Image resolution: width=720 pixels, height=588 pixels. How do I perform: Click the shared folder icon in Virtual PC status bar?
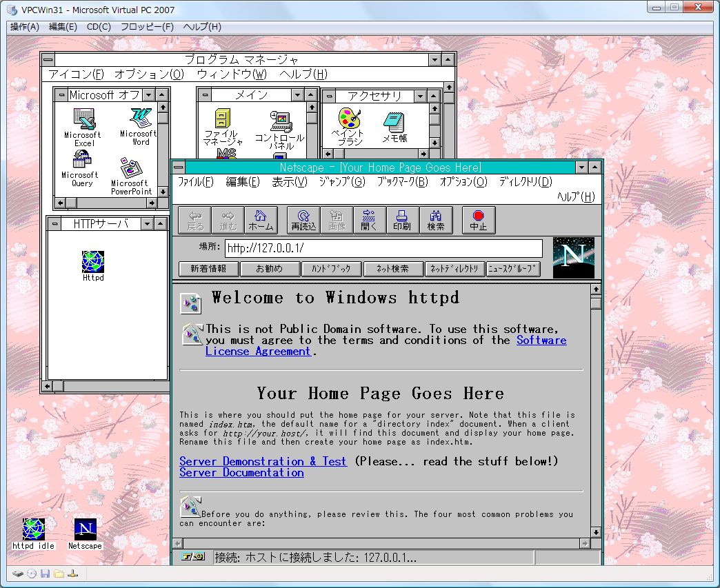(x=59, y=574)
